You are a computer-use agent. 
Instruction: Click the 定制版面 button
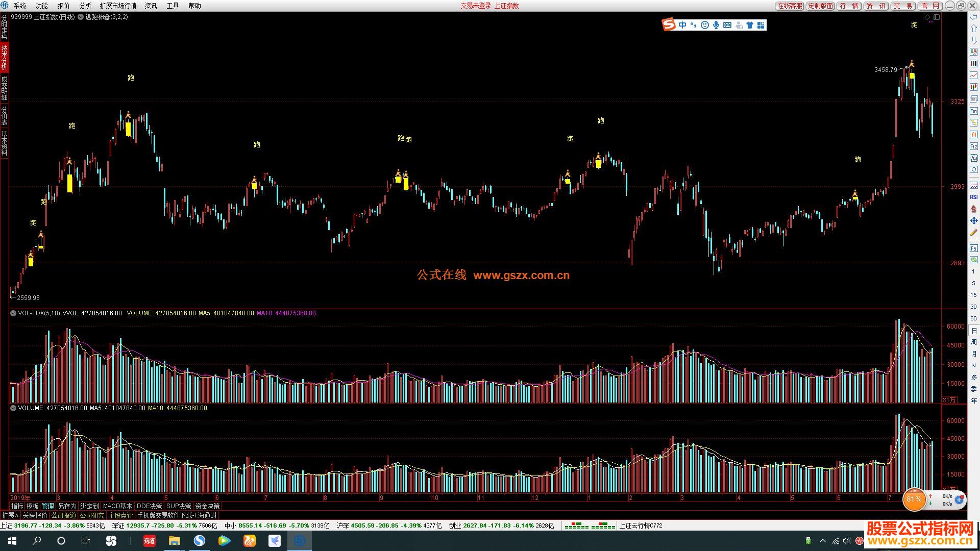820,6
